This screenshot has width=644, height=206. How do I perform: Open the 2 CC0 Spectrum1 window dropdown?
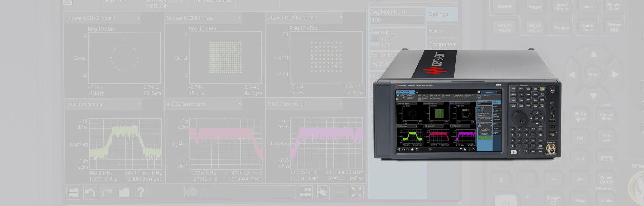(139, 104)
